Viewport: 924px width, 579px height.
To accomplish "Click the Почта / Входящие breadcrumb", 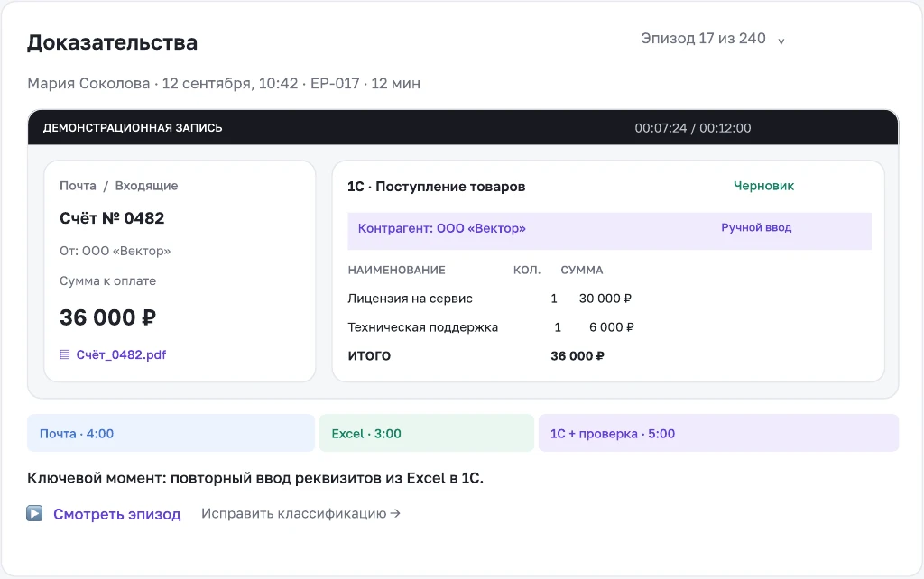I will tap(118, 186).
